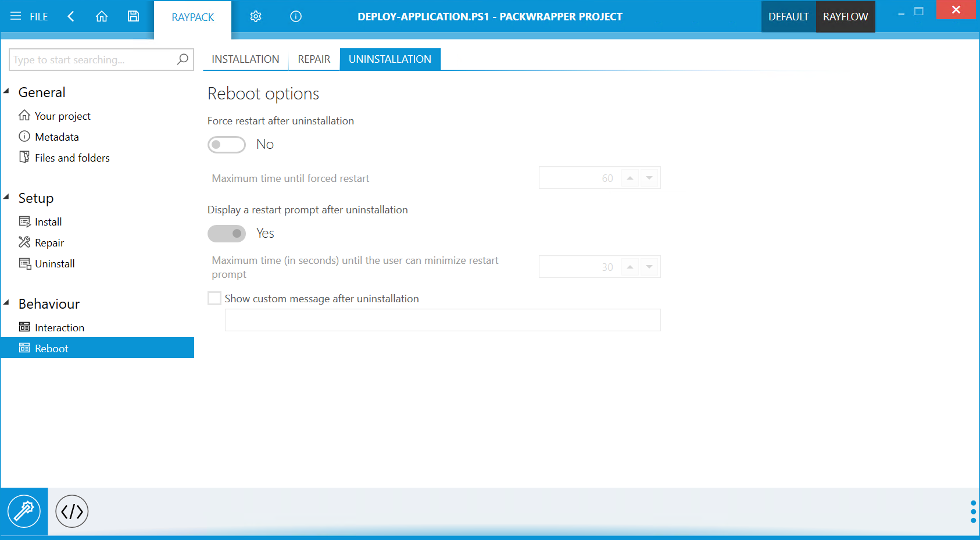Toggle Force restart after uninstallation switch

pyautogui.click(x=227, y=145)
